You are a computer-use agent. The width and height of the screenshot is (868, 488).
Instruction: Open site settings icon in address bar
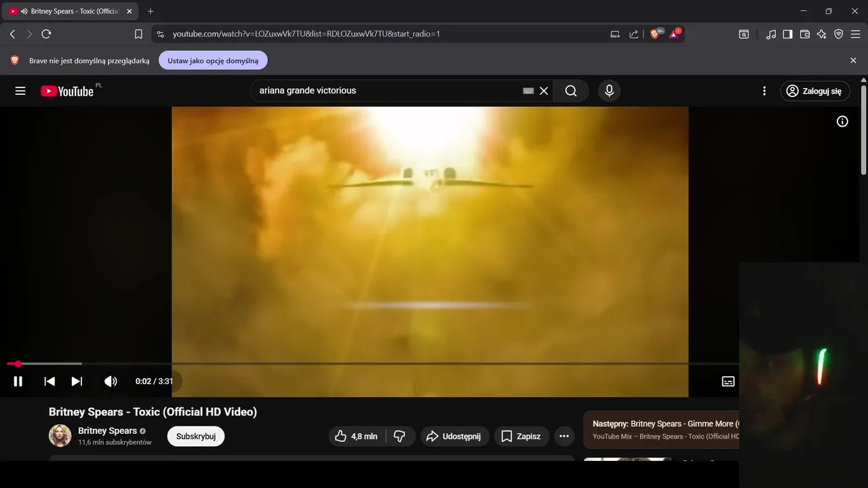(160, 34)
